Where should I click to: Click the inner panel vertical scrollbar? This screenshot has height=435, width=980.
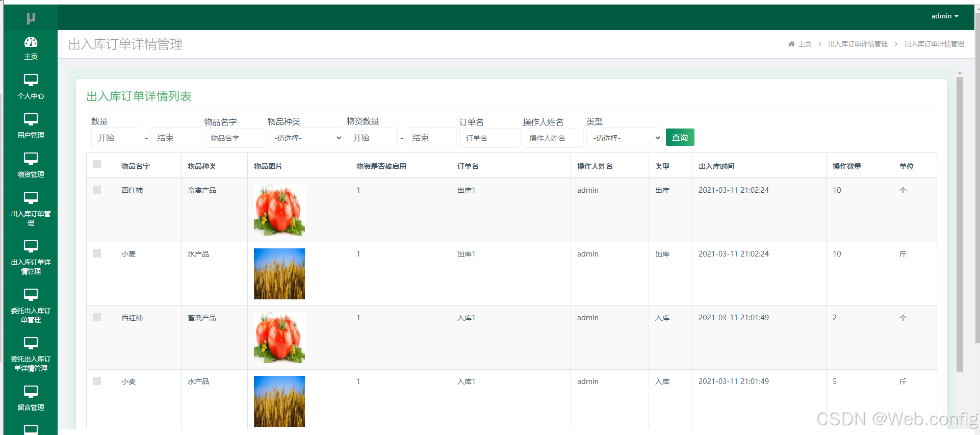[960, 224]
